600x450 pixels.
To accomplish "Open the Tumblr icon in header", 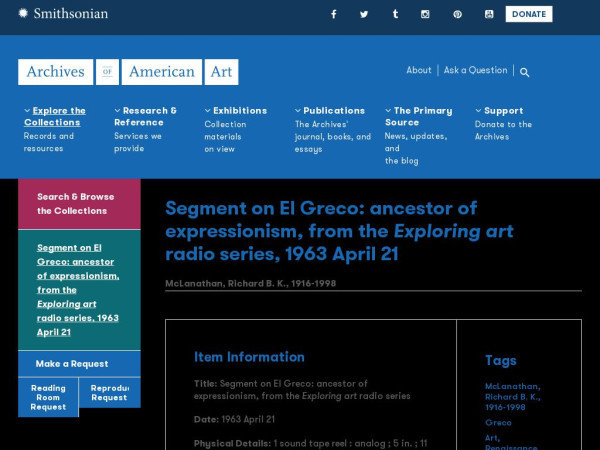I will click(395, 14).
